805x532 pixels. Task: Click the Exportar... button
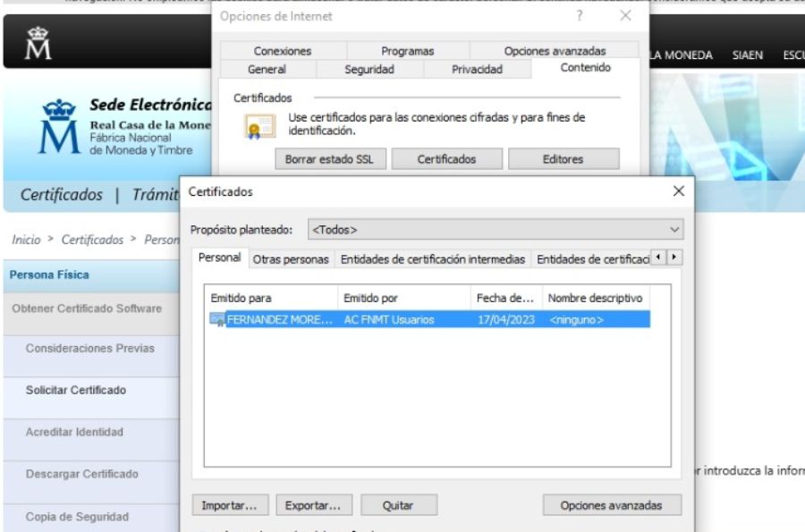click(x=313, y=505)
